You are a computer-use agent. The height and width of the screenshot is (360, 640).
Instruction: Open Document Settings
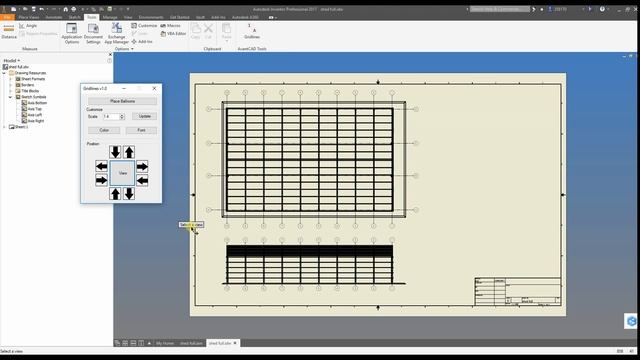point(93,33)
